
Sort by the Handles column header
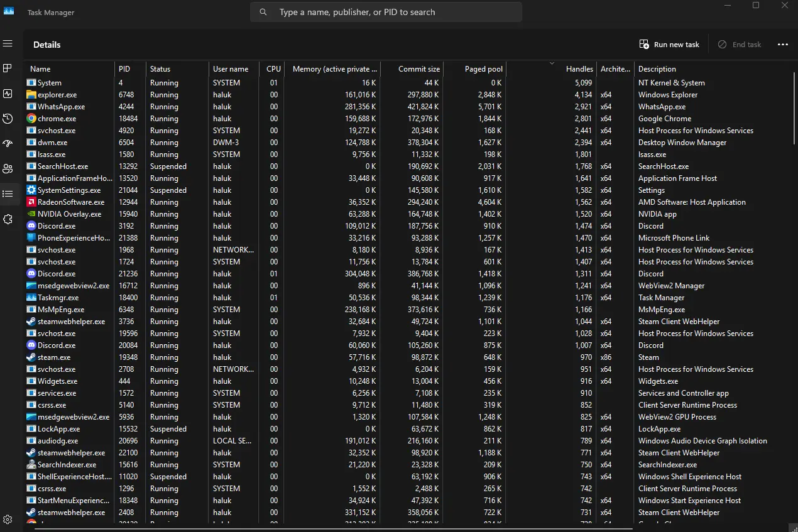tap(551, 69)
